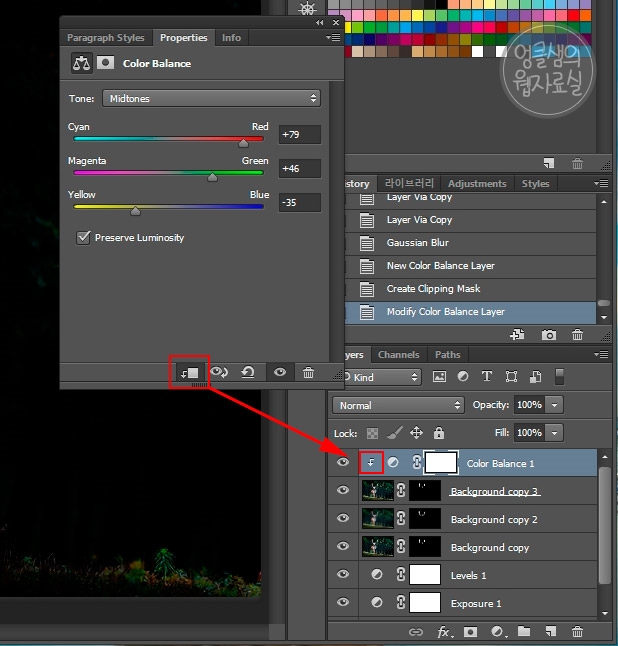The height and width of the screenshot is (646, 618).
Task: Toggle visibility of Background copy layer
Action: [x=343, y=546]
